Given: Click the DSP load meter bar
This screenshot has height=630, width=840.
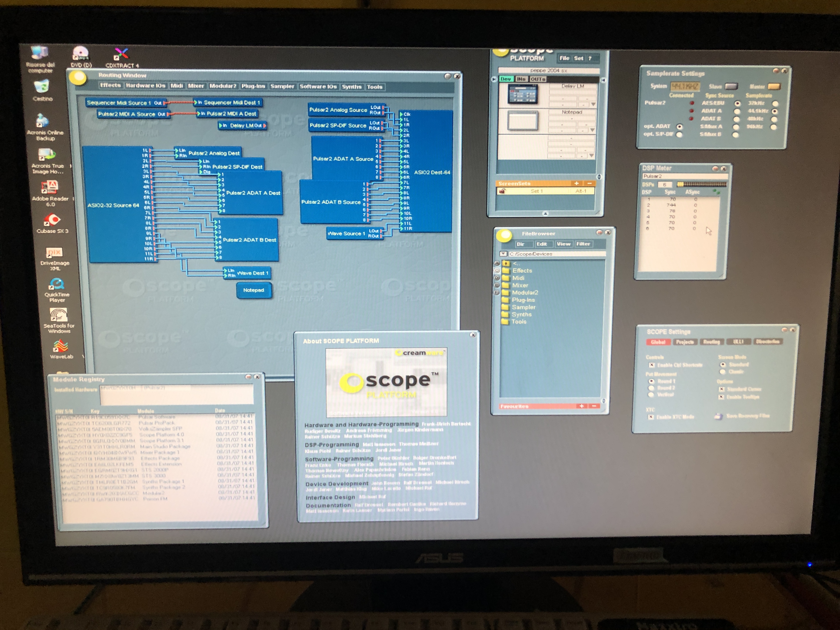Looking at the screenshot, I should click(702, 185).
